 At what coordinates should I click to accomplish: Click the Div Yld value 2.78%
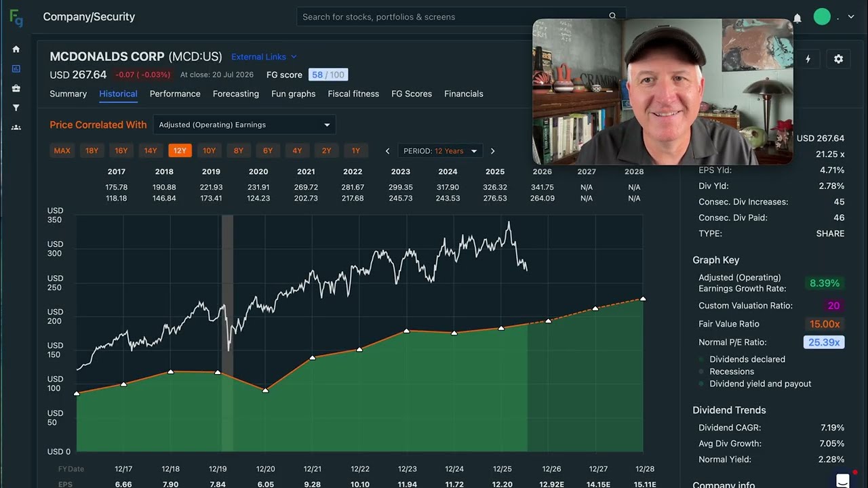pos(832,186)
